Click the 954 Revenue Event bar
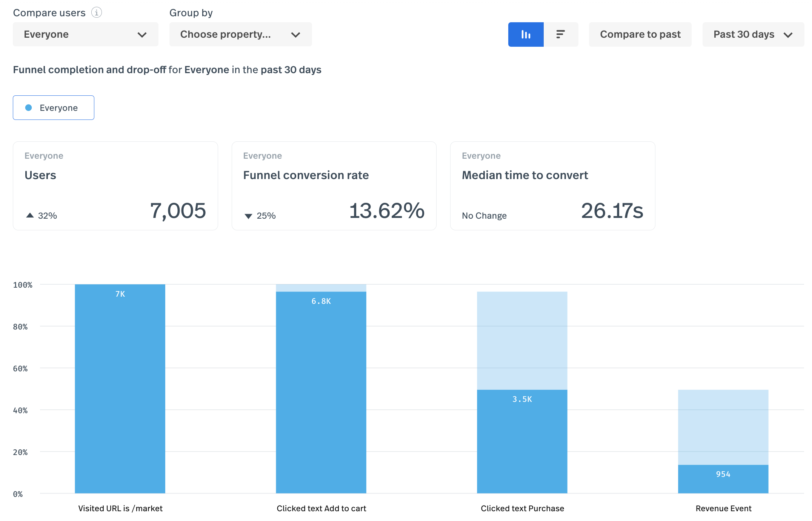The image size is (812, 521). pos(723,479)
